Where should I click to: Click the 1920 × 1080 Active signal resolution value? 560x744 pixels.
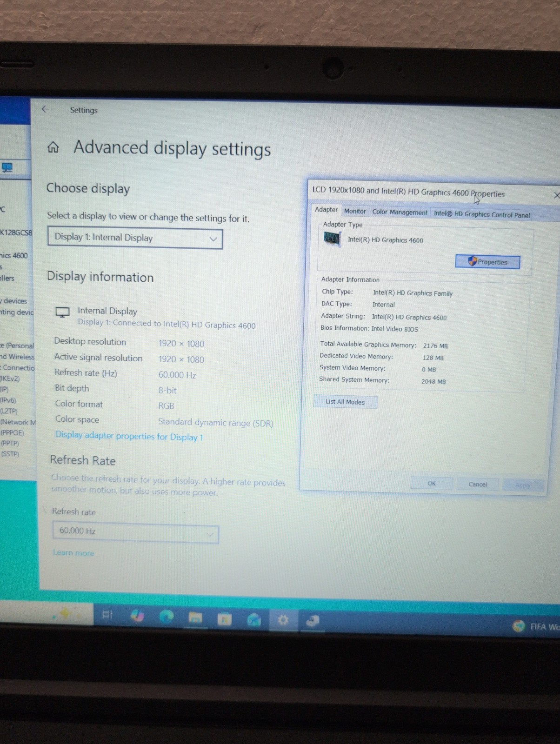(181, 359)
